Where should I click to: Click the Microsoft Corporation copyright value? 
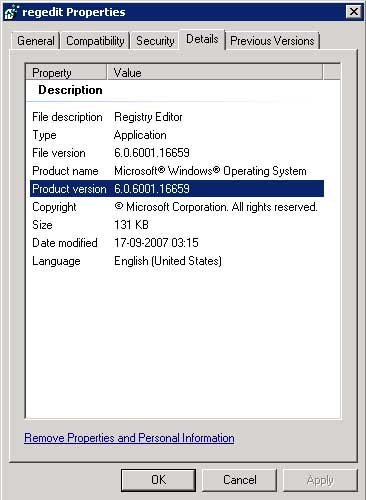(216, 207)
